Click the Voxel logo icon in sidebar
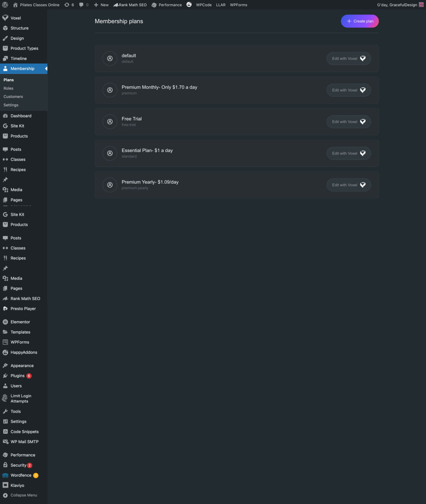Screen dimensions: 426x504 click(5, 18)
